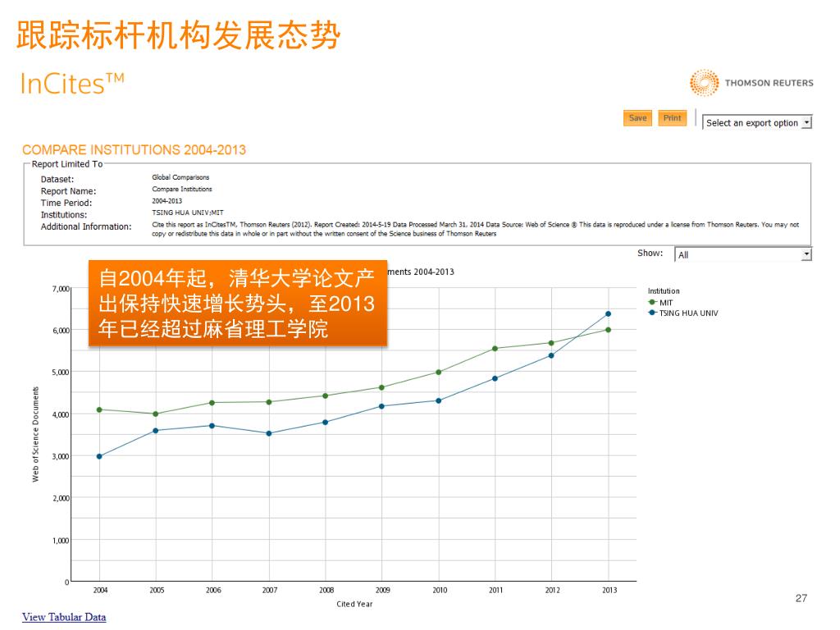Click the Tsinghua data point for 2008
Screen dimensions: 840x630
(325, 422)
